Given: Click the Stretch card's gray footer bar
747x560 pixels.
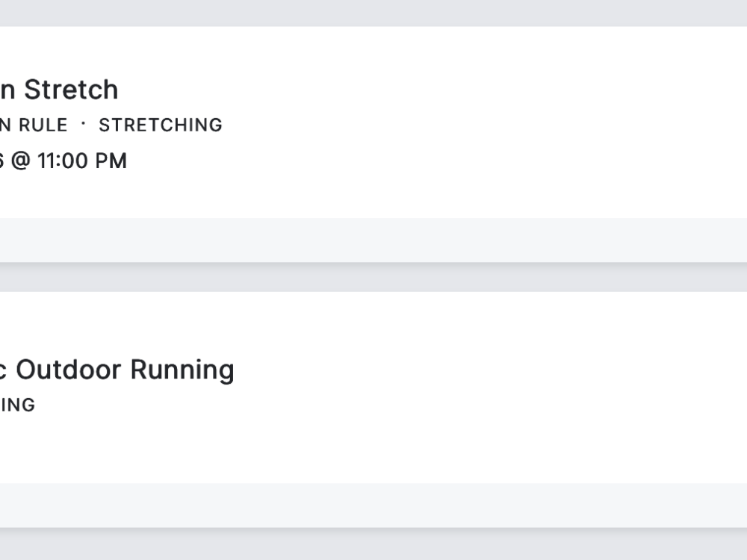Looking at the screenshot, I should pos(373,240).
